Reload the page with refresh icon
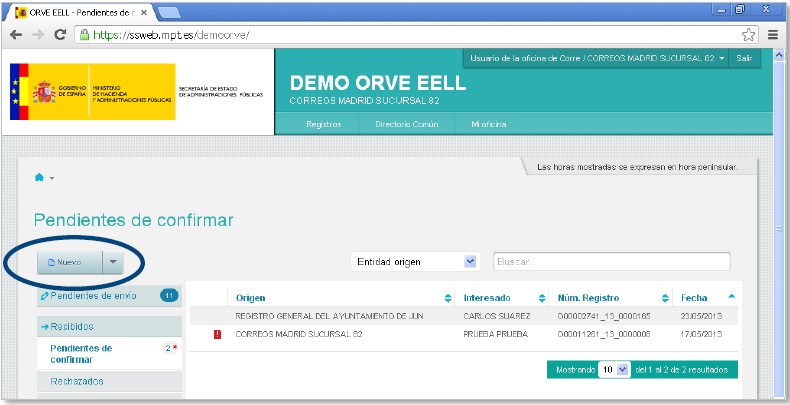Viewport: 790px width, 405px height. (60, 34)
